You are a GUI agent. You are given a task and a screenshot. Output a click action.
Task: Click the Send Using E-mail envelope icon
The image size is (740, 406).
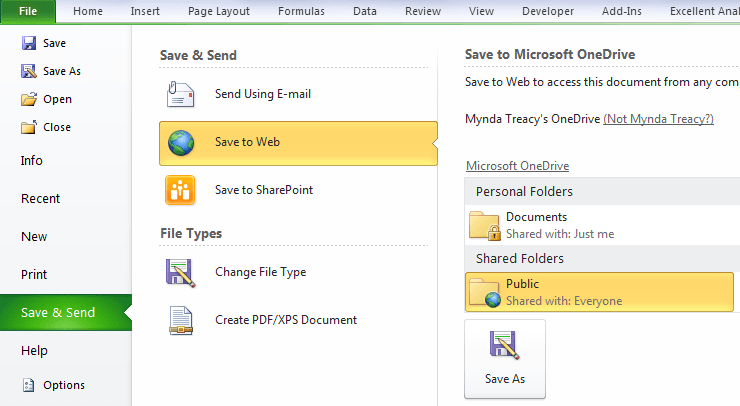180,94
